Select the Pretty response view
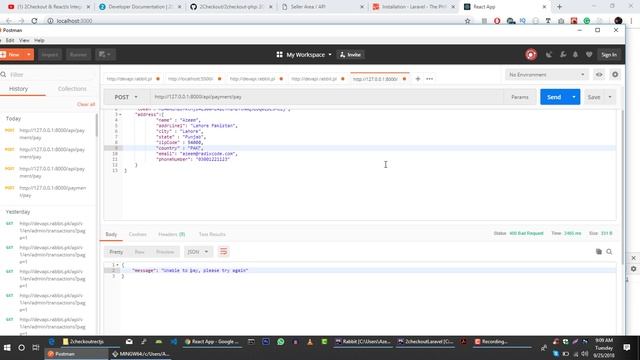The image size is (640, 360). click(x=116, y=252)
